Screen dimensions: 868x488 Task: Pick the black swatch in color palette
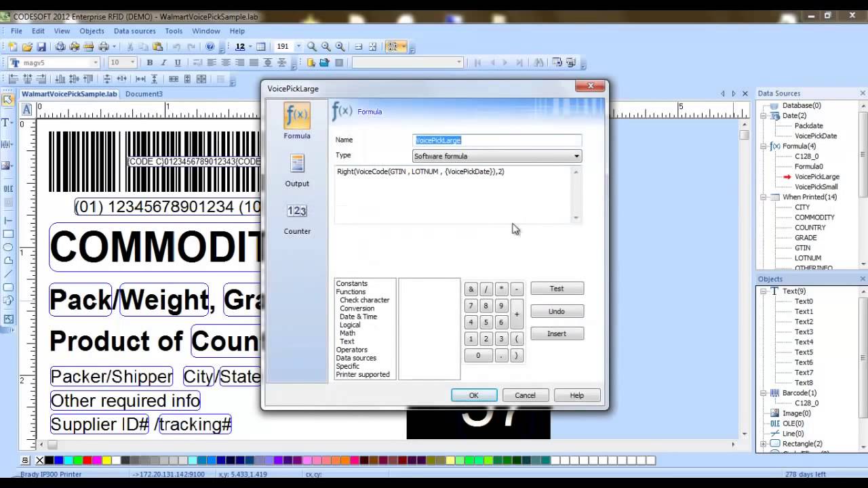(49, 461)
